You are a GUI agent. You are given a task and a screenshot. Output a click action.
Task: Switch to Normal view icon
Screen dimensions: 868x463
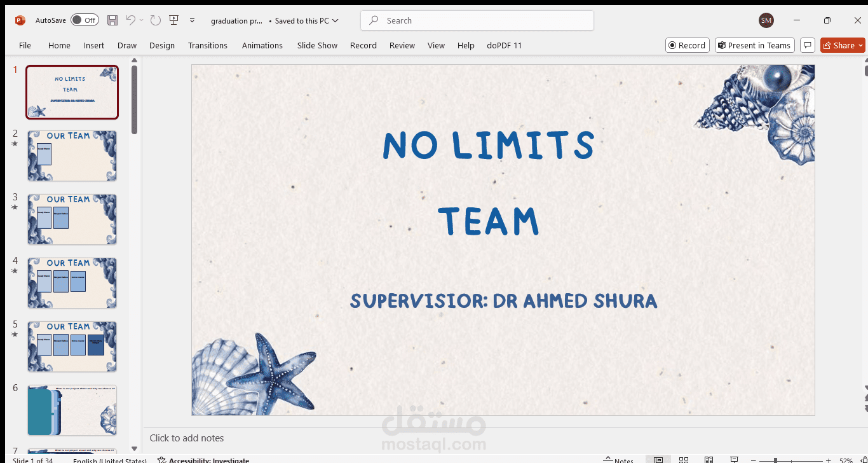[658, 460]
